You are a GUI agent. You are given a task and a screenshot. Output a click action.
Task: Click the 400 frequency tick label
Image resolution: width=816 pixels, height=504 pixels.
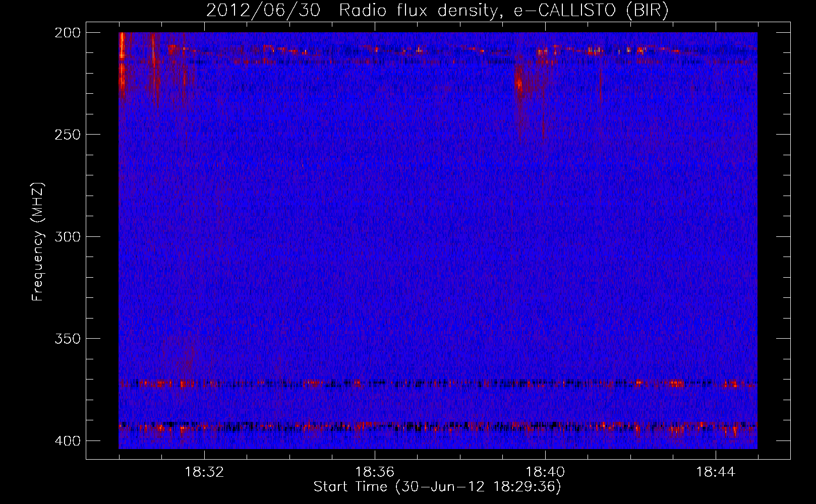pos(68,441)
